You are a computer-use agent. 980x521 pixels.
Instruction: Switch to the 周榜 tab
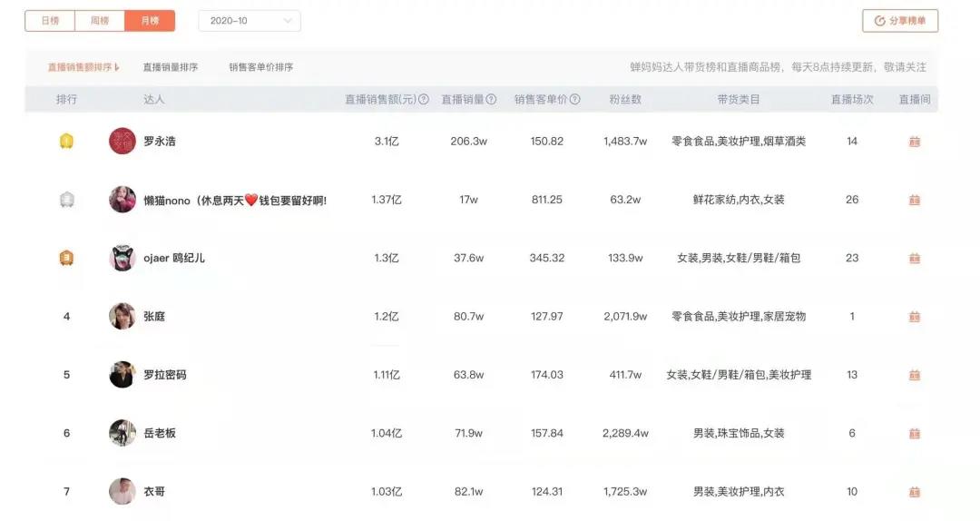point(100,21)
